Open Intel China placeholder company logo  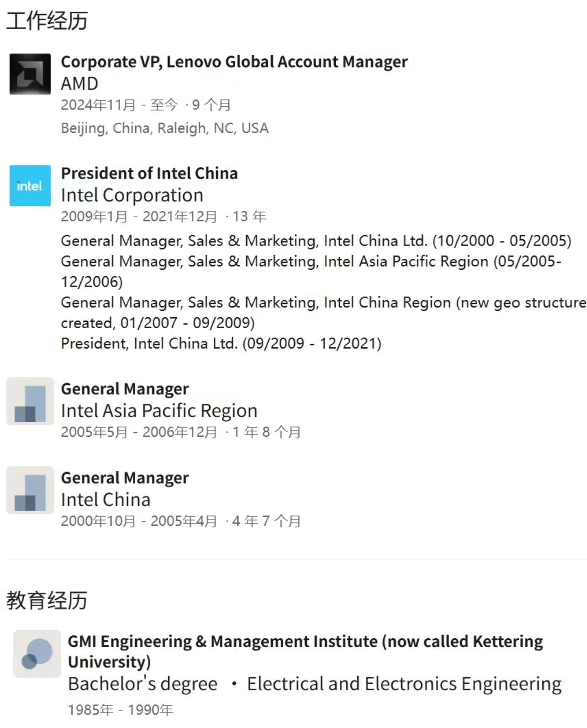pyautogui.click(x=30, y=490)
